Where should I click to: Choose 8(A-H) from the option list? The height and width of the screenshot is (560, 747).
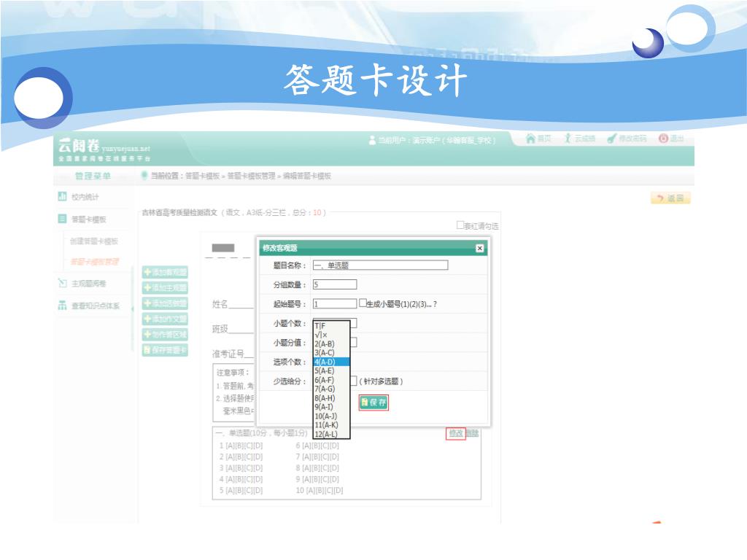point(331,398)
